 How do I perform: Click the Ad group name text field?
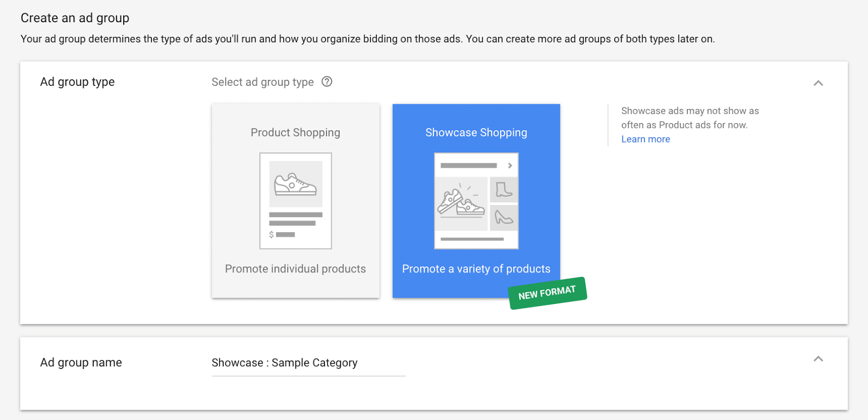coord(309,363)
